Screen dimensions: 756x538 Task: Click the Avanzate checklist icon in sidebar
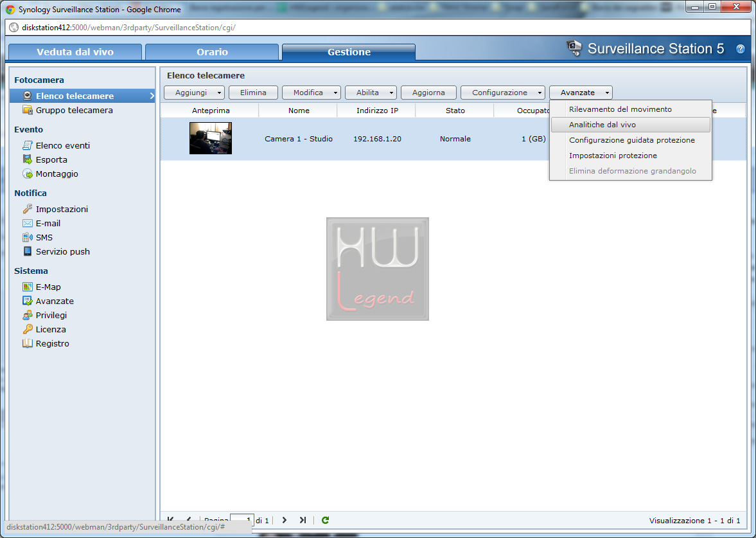(x=28, y=301)
